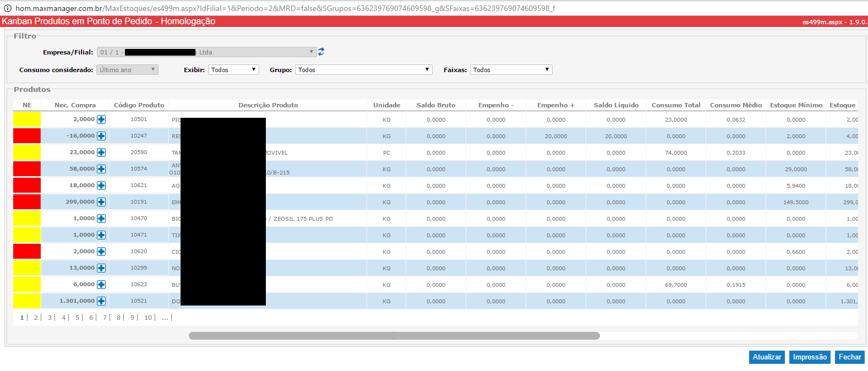The image size is (868, 371).
Task: Click Unidade cell PC for product 20590
Action: (386, 152)
